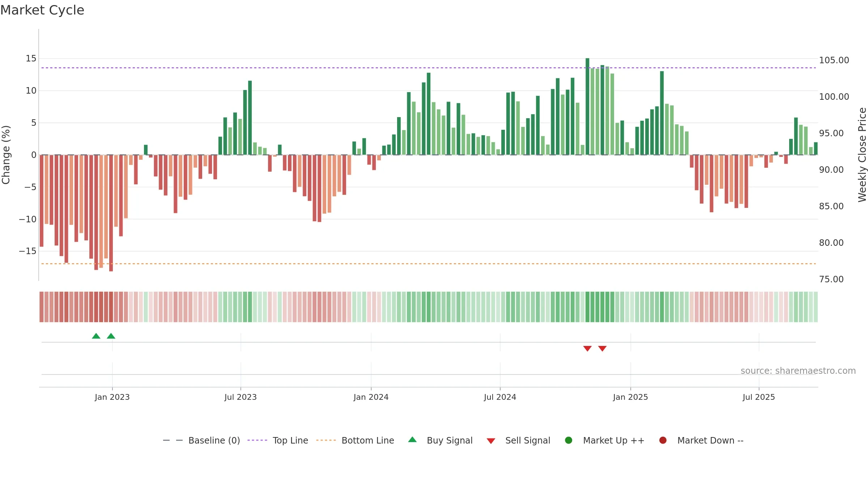868x488 pixels.
Task: Click the orange dotted Bottom Line
Action: tap(429, 264)
